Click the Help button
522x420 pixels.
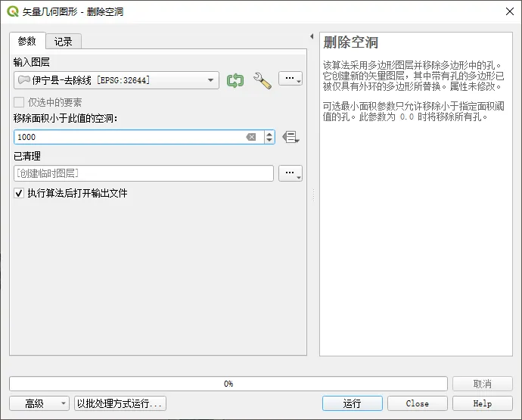point(482,403)
